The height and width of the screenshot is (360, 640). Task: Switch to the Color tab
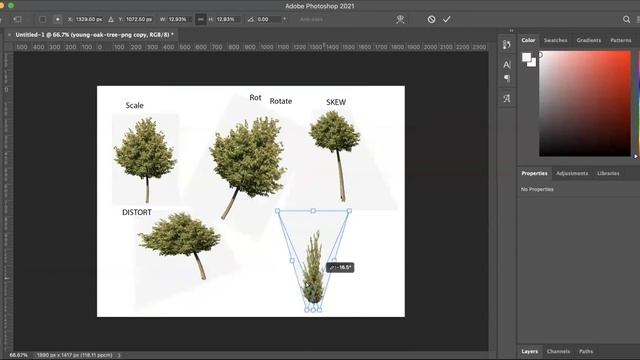pyautogui.click(x=528, y=40)
